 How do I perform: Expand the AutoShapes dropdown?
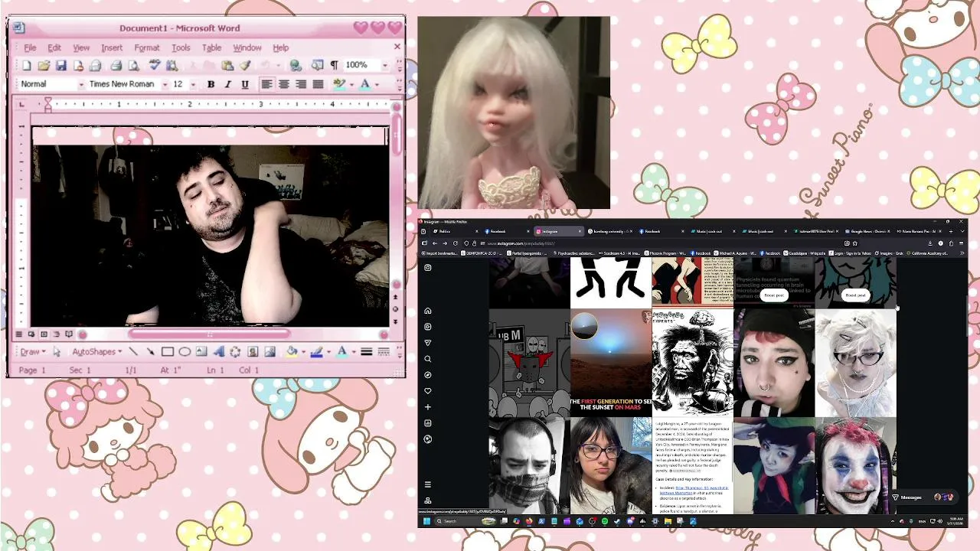tap(96, 352)
